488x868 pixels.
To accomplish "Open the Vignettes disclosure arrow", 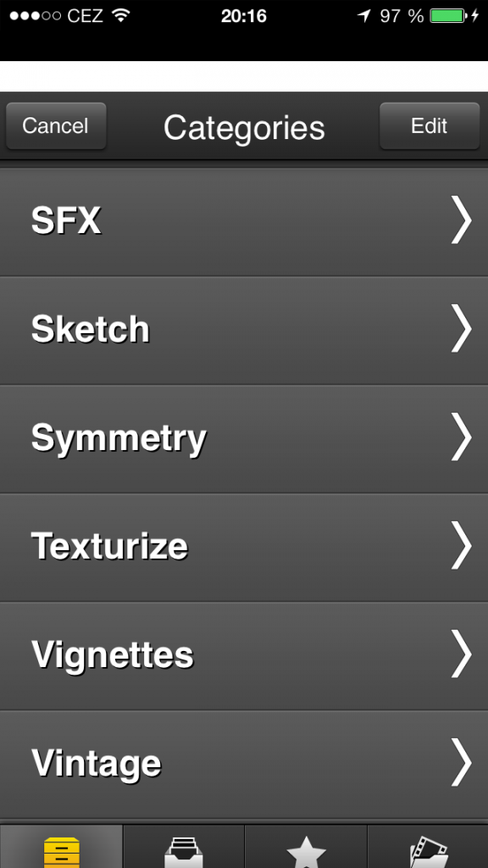I will pos(460,654).
